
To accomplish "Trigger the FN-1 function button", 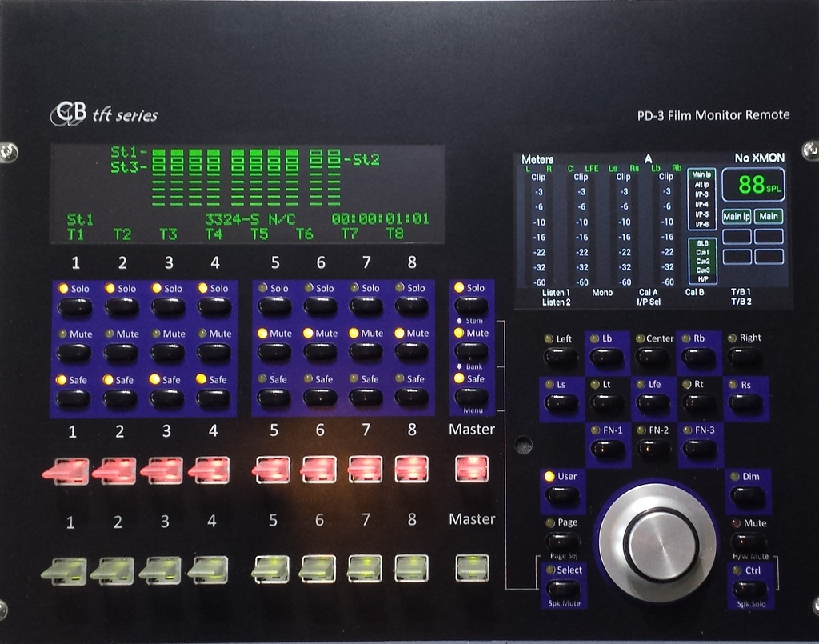I will pyautogui.click(x=608, y=449).
